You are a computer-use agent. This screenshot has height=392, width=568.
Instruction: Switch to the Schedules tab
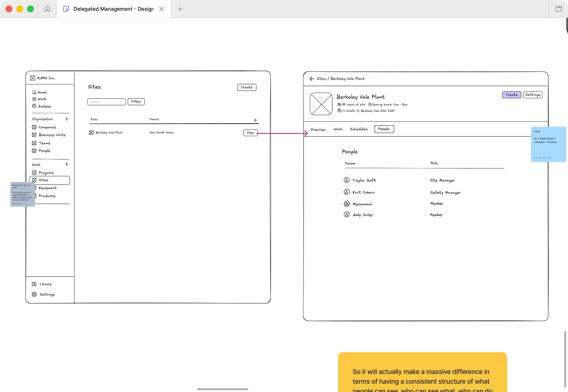click(359, 129)
